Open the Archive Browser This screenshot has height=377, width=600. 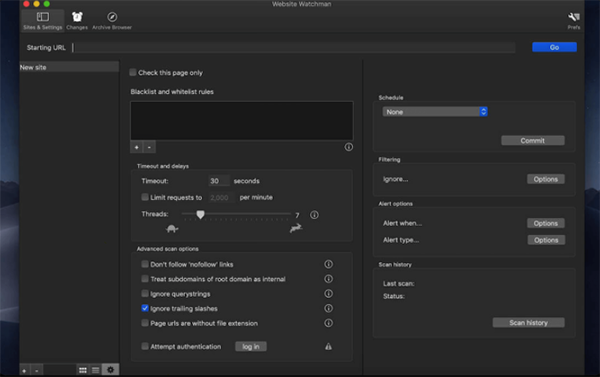[112, 21]
